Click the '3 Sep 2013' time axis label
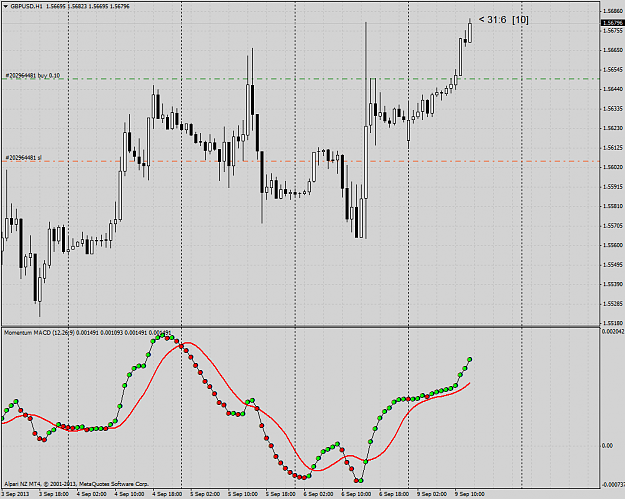Screen dimensions: 625x499 [x=14, y=494]
